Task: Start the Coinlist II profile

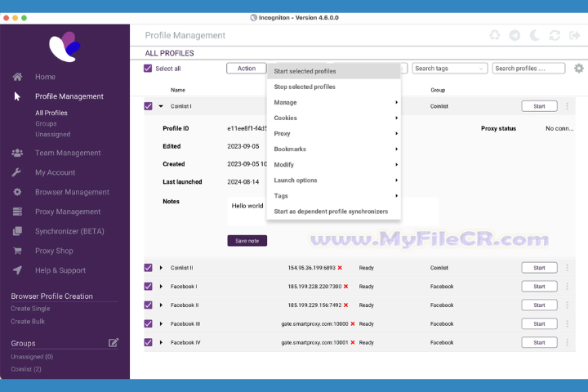Action: (x=539, y=268)
